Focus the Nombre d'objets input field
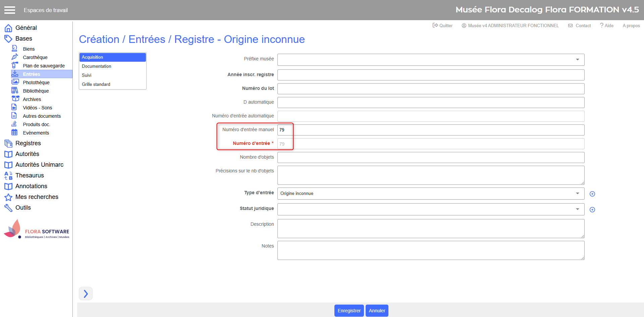 431,157
